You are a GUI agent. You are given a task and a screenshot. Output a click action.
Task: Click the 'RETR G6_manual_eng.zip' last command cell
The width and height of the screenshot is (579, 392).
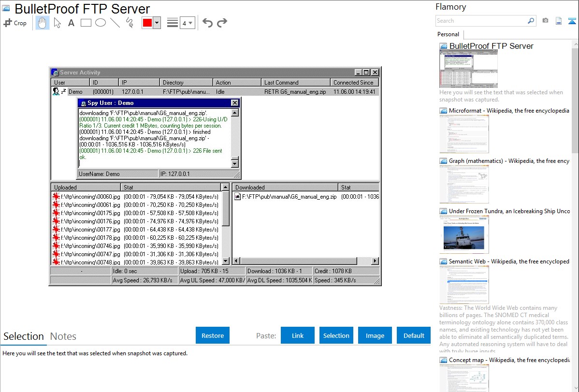[295, 92]
